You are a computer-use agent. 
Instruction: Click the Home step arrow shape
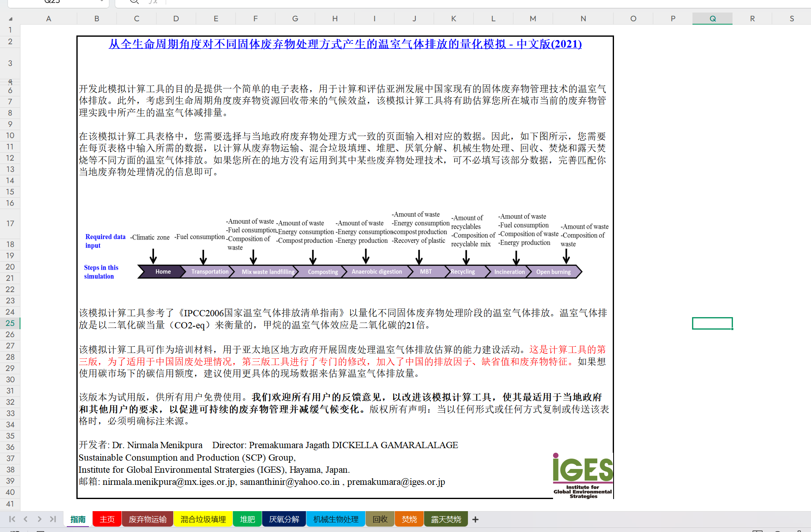pos(163,272)
